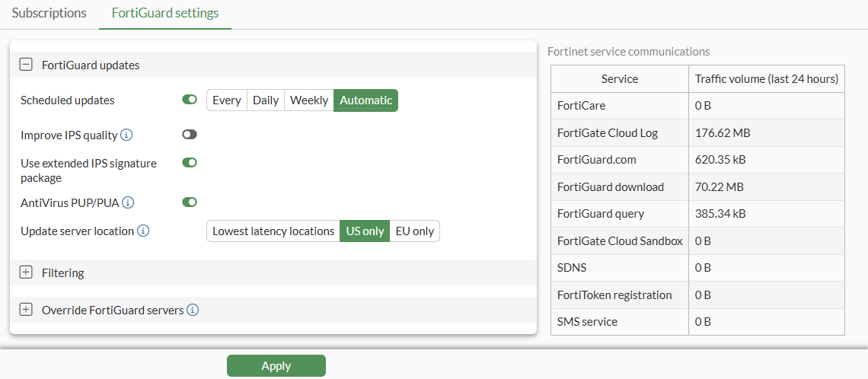This screenshot has width=868, height=379.
Task: Choose Weekly scheduled updates
Action: (308, 100)
